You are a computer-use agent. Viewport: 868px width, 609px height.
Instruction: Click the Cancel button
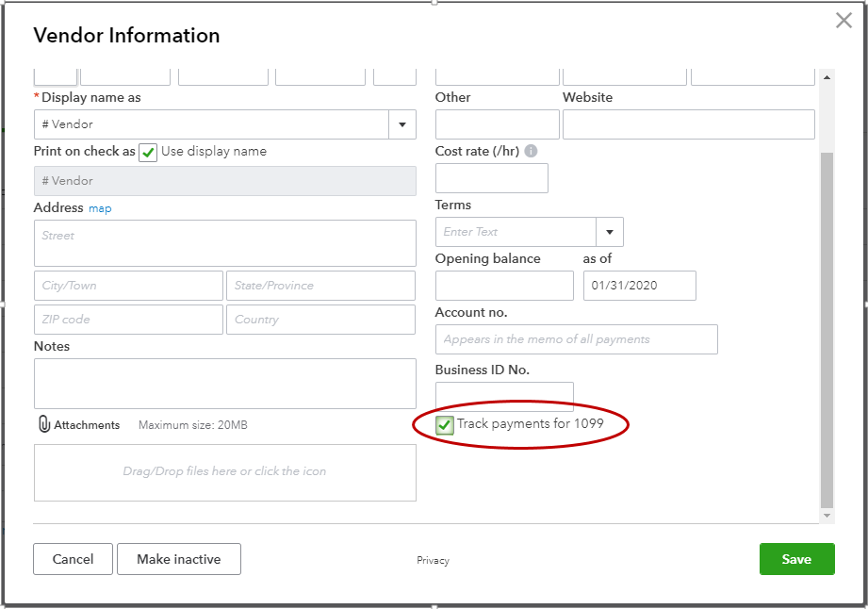[x=73, y=559]
